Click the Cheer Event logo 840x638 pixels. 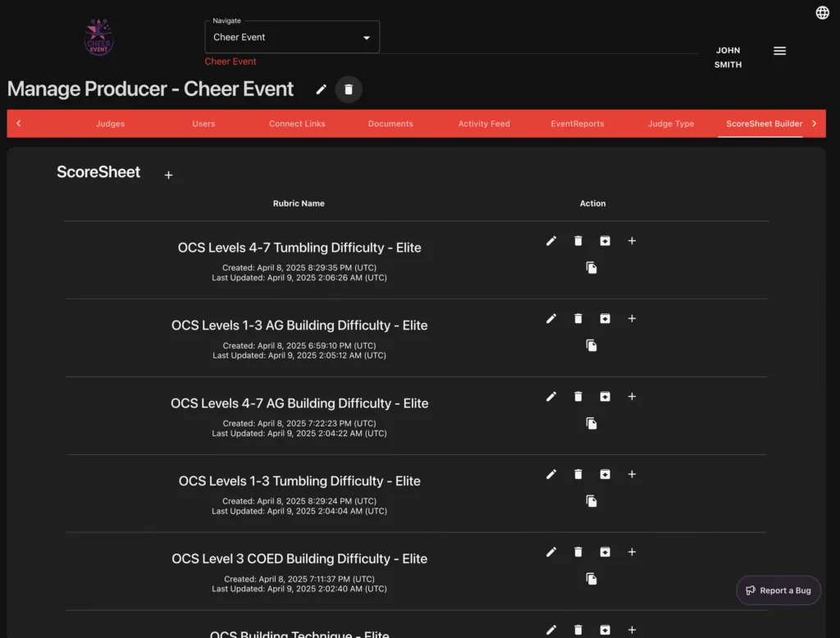point(99,37)
